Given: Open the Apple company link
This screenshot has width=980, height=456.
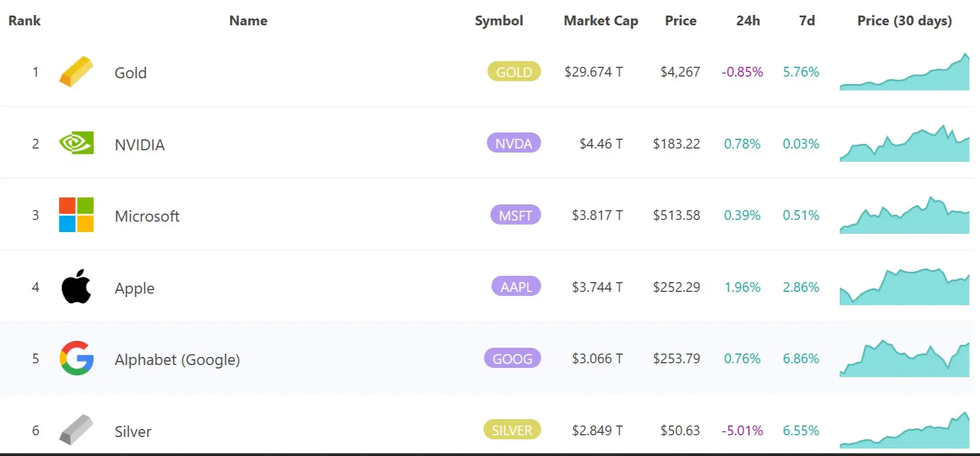Looking at the screenshot, I should 135,288.
